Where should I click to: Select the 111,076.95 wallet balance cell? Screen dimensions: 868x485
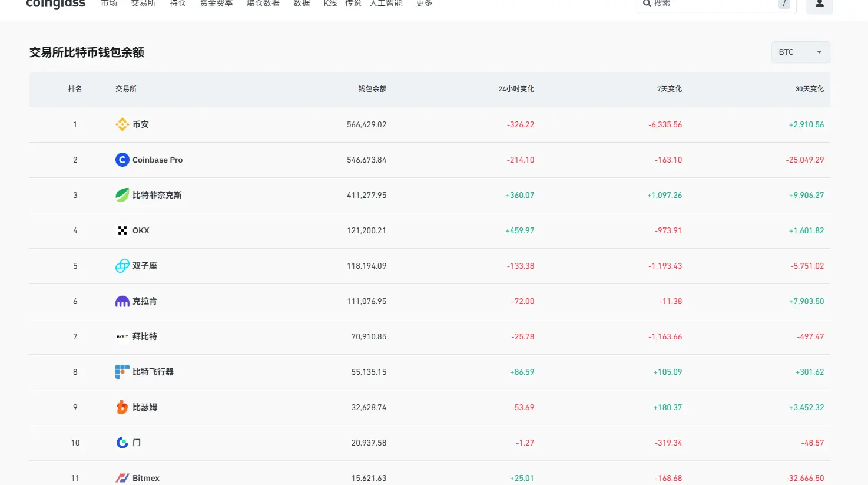(367, 301)
